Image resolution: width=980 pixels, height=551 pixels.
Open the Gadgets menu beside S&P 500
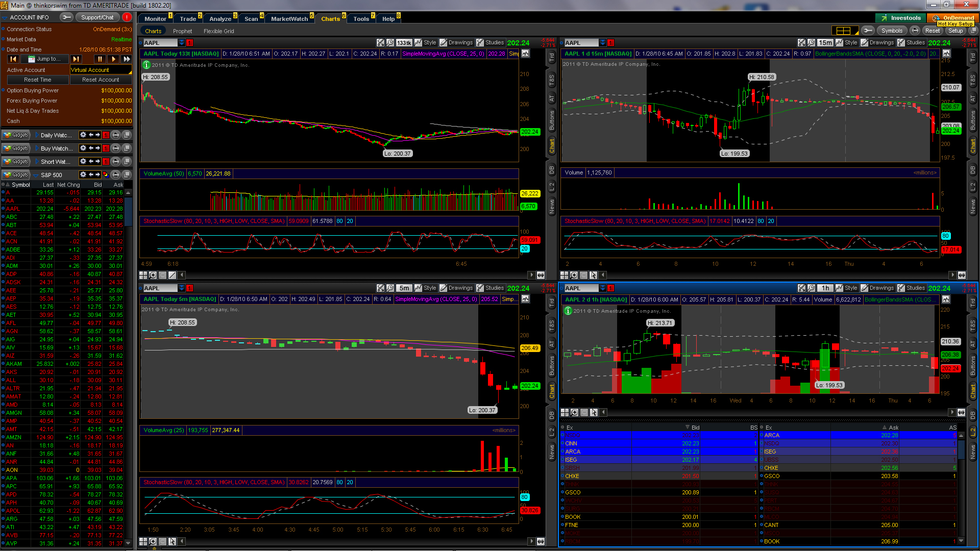coord(15,175)
